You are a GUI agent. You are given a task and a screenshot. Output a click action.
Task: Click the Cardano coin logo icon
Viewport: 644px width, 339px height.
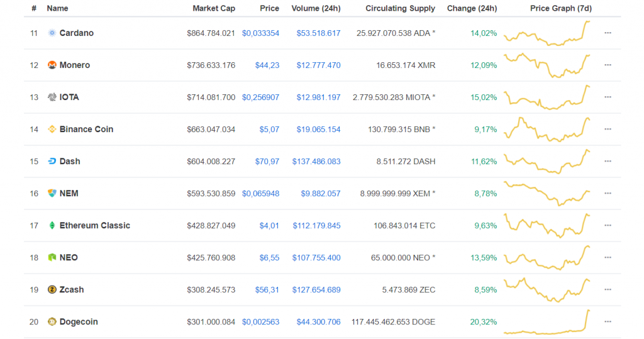point(52,33)
